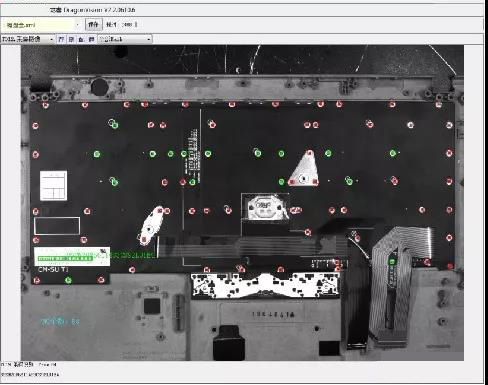Click the 保存 button next to the file field
Image resolution: width=488 pixels, height=385 pixels.
tap(94, 25)
